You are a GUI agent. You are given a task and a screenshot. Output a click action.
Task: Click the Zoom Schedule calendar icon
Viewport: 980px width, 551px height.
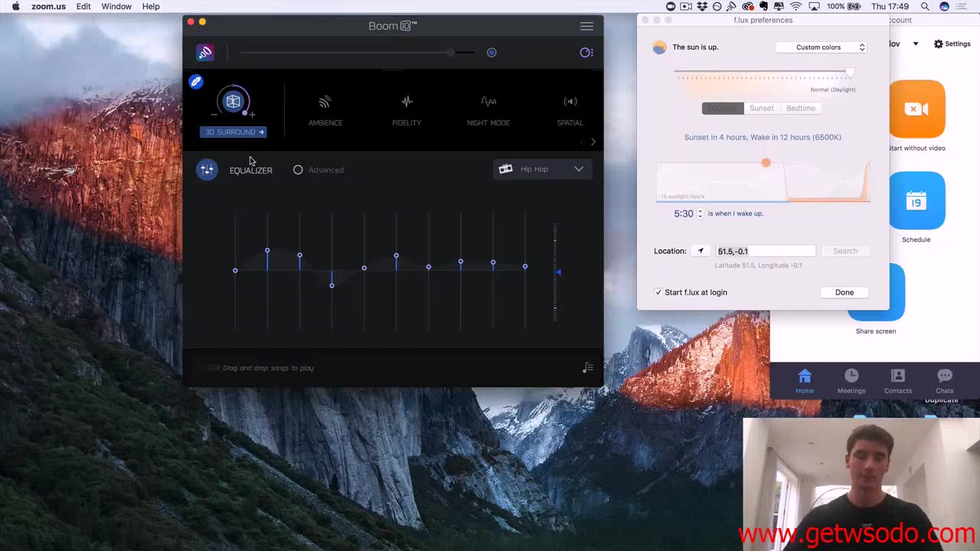(x=916, y=201)
